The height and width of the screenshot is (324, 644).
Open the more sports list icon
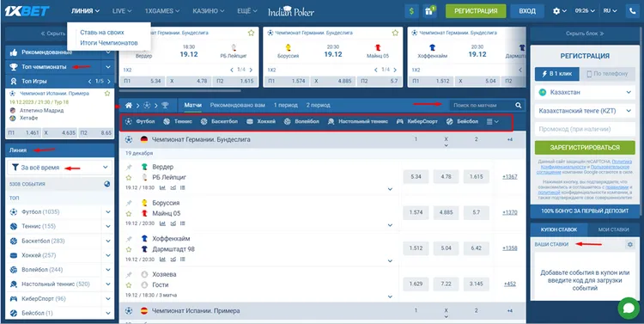click(x=492, y=122)
